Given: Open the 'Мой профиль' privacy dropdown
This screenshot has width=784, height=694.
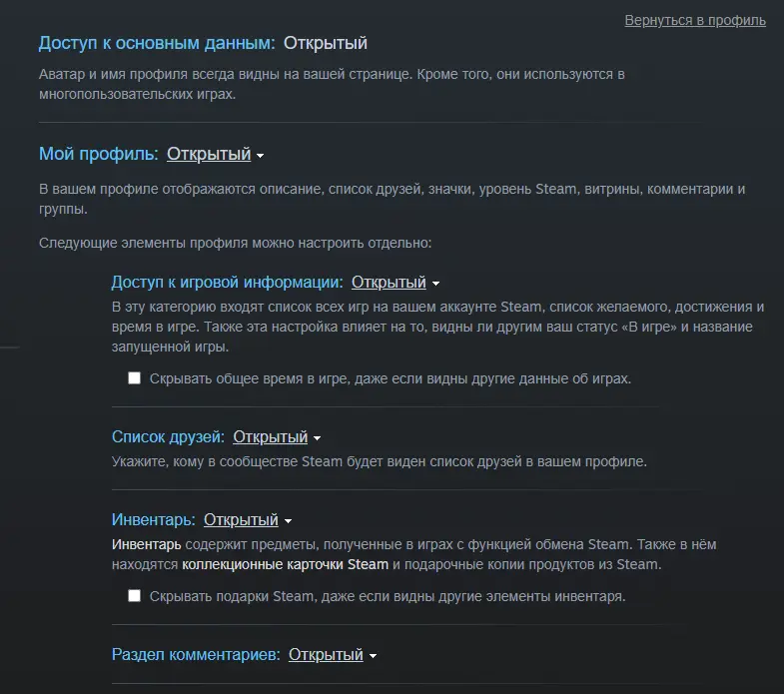Looking at the screenshot, I should [x=216, y=154].
